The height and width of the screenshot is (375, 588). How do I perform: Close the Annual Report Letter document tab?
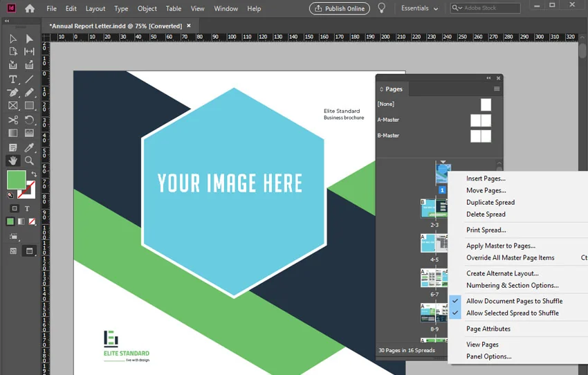[x=189, y=26]
